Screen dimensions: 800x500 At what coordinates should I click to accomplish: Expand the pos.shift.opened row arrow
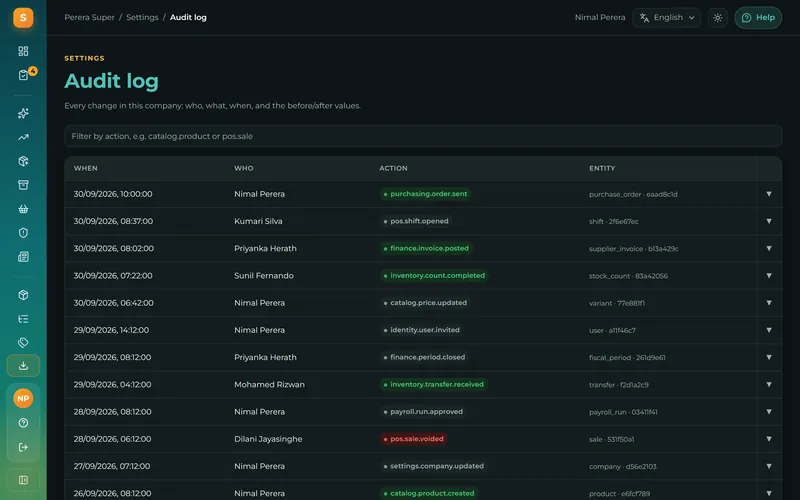(x=768, y=221)
